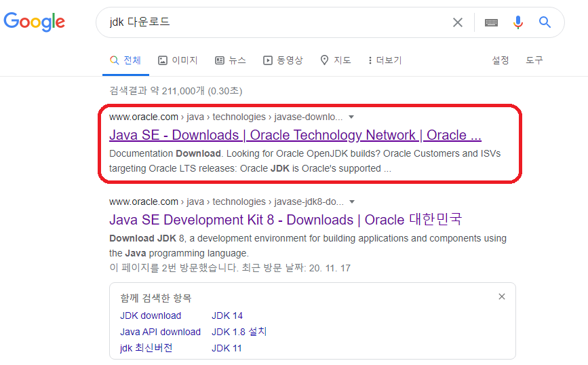Search related term JDK 14
The width and height of the screenshot is (588, 365).
click(227, 316)
